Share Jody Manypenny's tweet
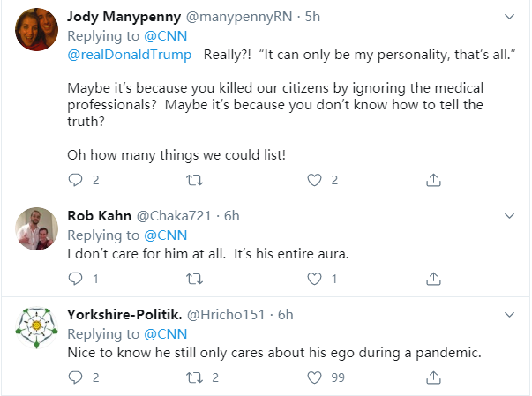Screen dimensions: 532x396 433,180
